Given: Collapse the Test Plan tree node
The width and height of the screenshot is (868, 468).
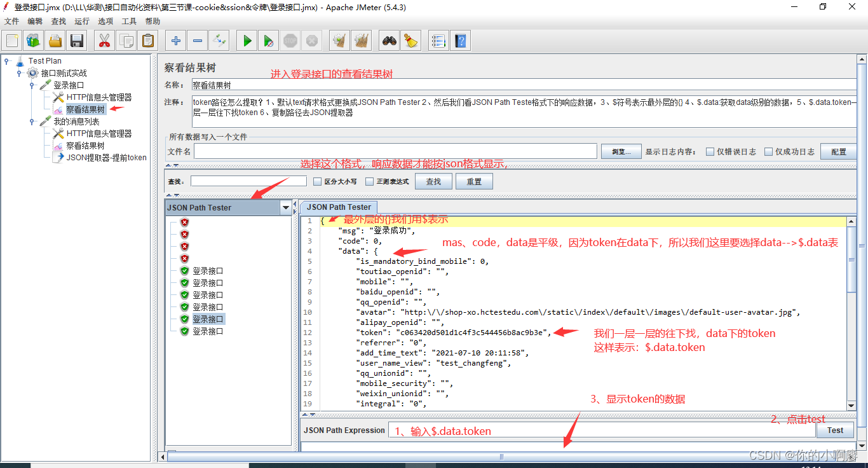Looking at the screenshot, I should 6,61.
